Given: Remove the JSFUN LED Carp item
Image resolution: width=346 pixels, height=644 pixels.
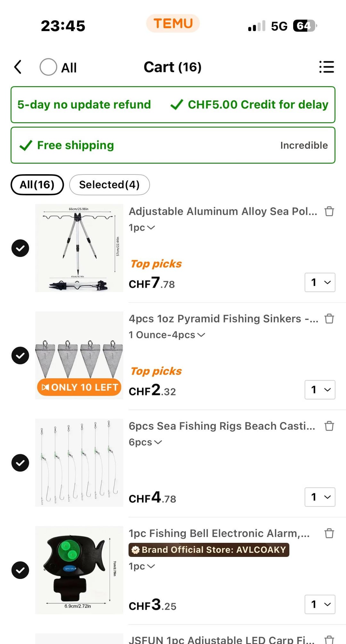Looking at the screenshot, I should pyautogui.click(x=329, y=639).
